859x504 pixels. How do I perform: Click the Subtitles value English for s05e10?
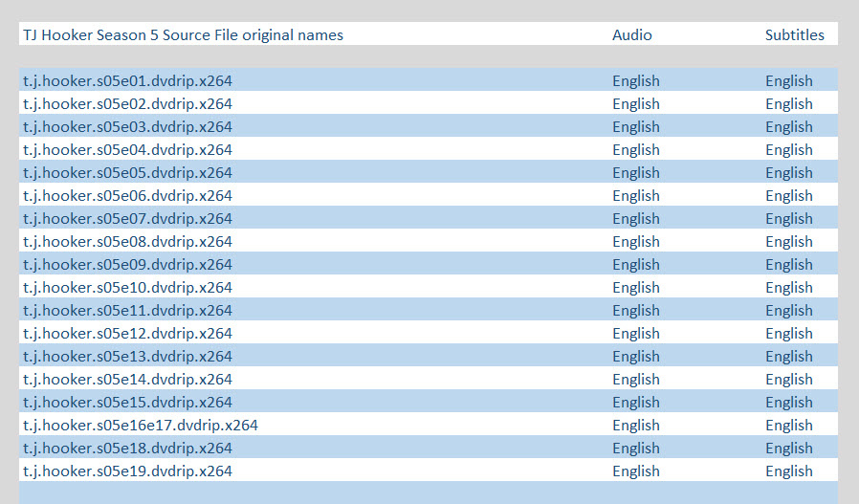point(789,289)
